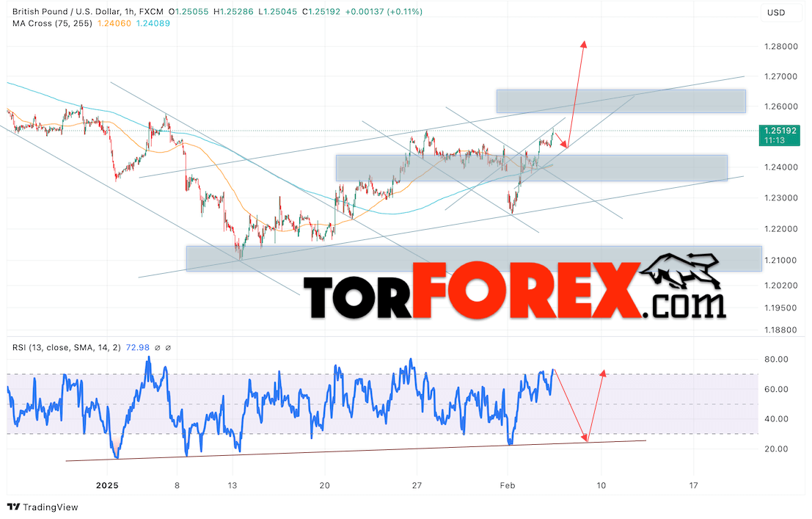Click the date axis label 13
Image resolution: width=812 pixels, height=519 pixels.
coord(233,485)
